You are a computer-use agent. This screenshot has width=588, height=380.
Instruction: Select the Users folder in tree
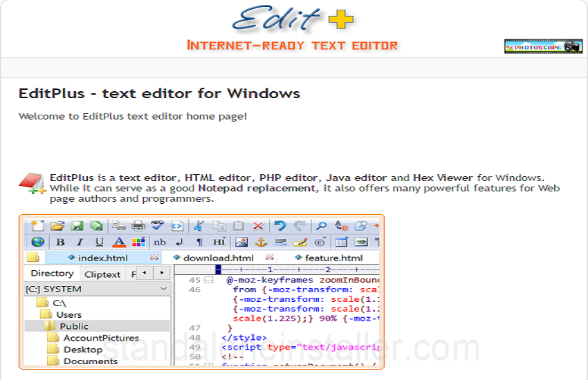[x=61, y=314]
